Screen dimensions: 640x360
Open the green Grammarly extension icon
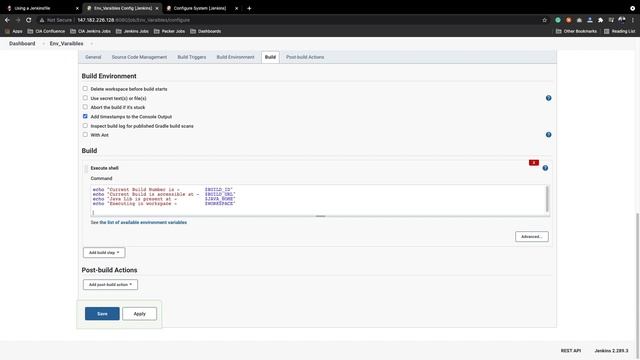pyautogui.click(x=558, y=20)
